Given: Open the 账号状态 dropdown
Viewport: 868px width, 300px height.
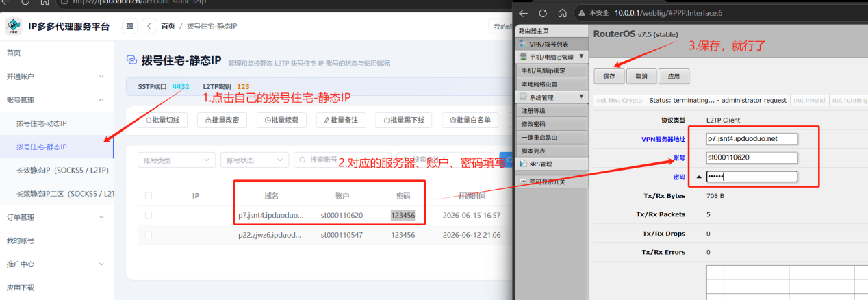Looking at the screenshot, I should pyautogui.click(x=255, y=160).
